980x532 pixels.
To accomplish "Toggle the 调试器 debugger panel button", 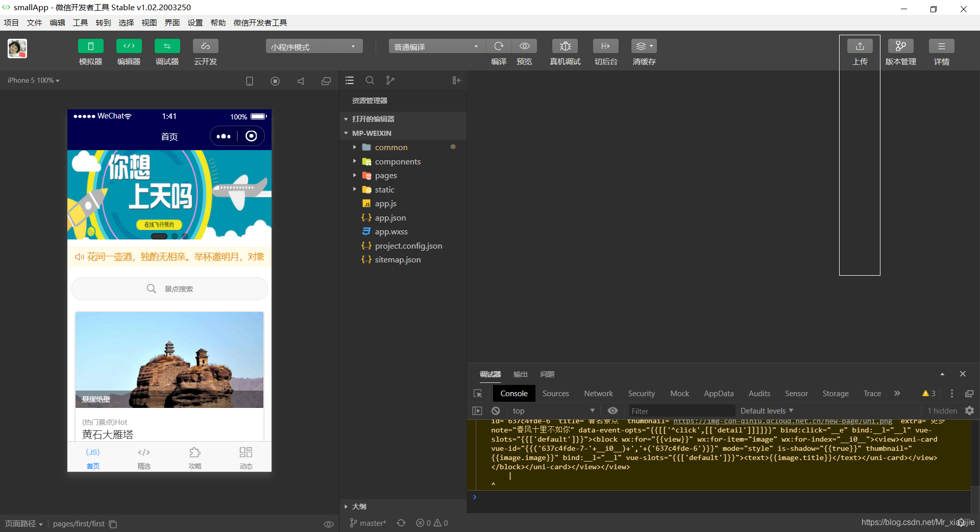I will (167, 46).
